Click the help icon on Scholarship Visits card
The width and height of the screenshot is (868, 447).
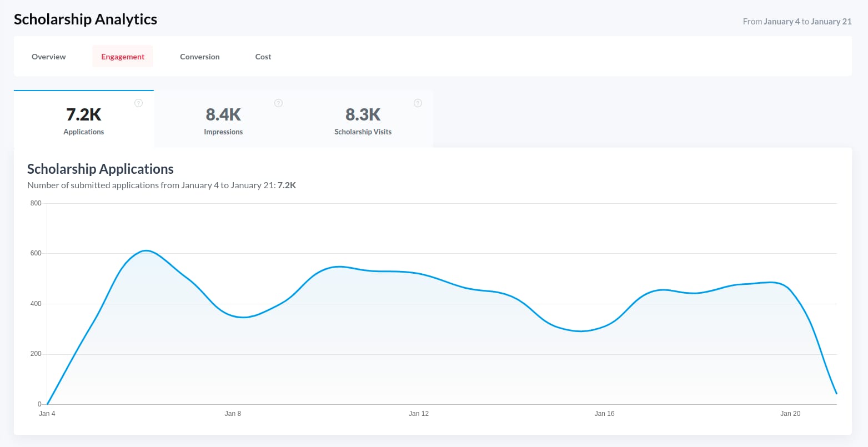[418, 103]
